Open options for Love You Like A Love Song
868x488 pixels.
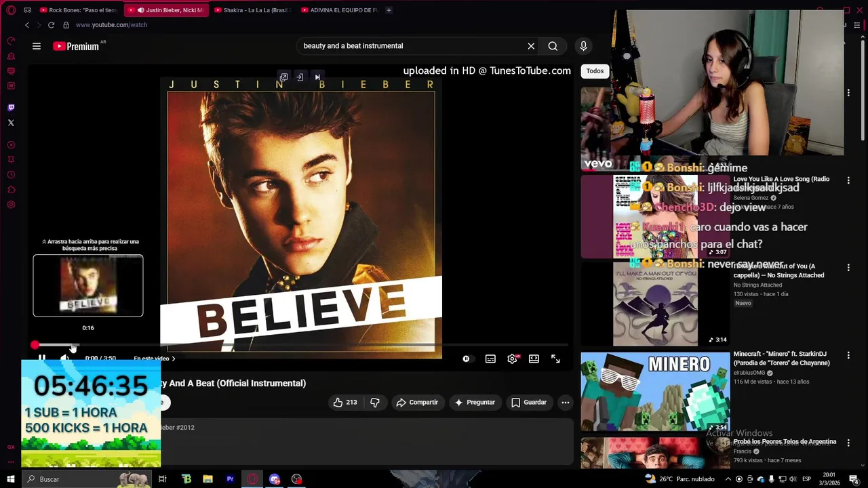point(848,180)
